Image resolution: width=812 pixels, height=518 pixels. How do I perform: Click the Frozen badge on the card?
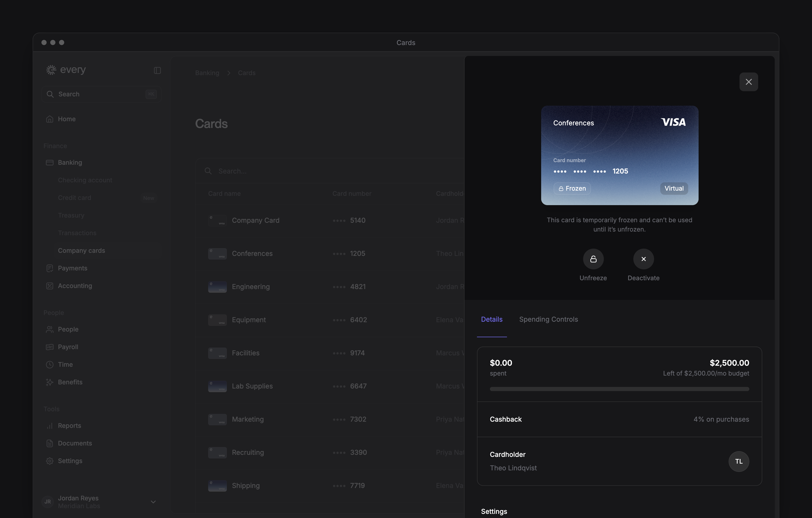coord(572,189)
